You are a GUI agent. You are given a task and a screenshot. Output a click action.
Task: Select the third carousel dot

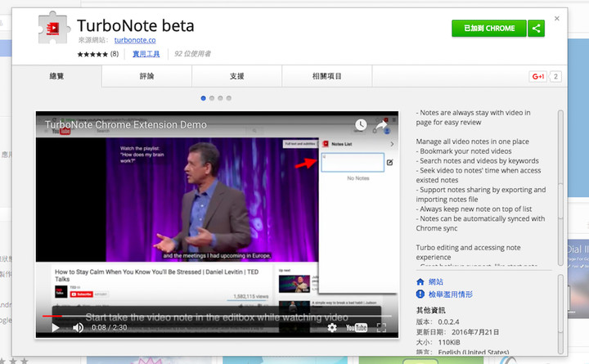(x=220, y=98)
